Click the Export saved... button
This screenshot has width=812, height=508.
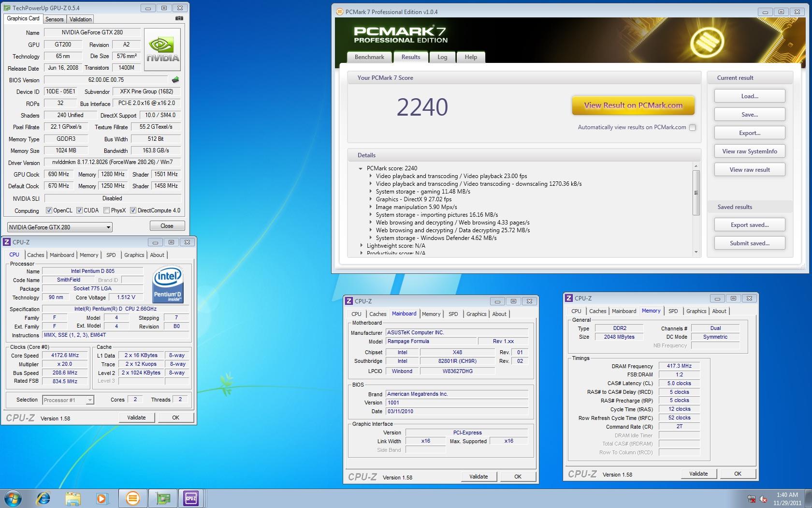click(x=750, y=225)
